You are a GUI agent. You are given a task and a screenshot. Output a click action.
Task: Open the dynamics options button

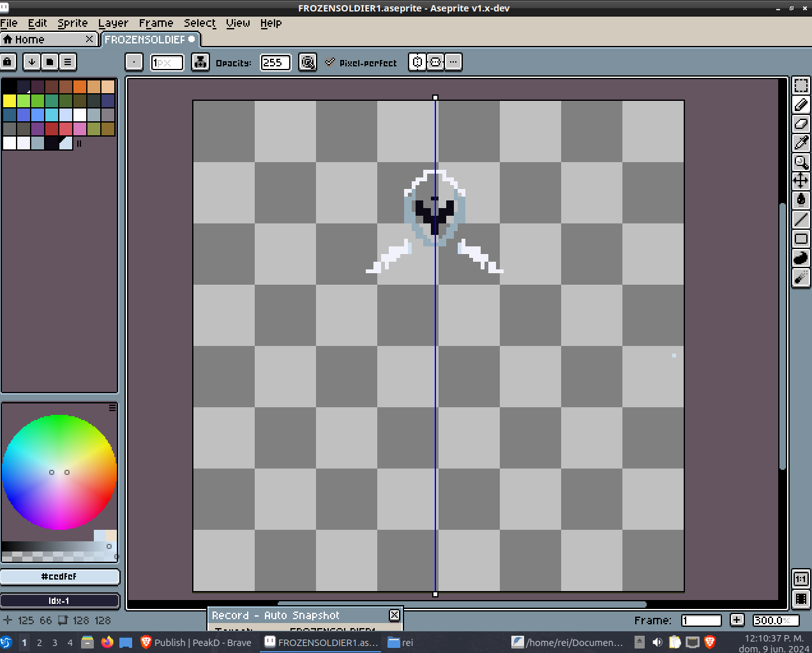tap(308, 62)
